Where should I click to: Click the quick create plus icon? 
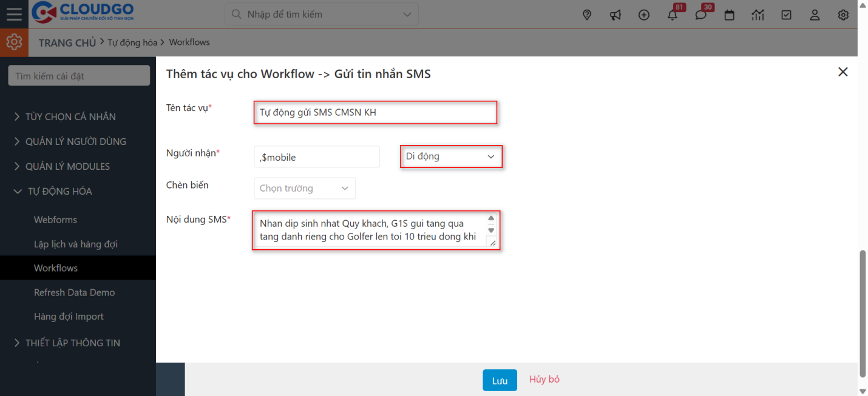[644, 15]
